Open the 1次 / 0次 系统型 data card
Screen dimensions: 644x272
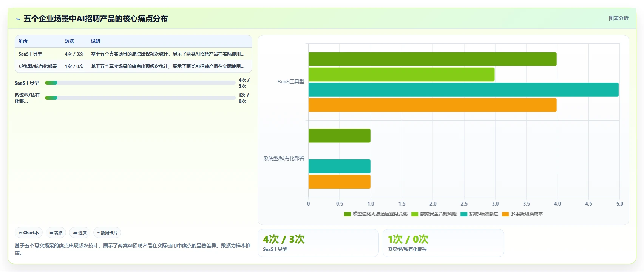pos(443,243)
